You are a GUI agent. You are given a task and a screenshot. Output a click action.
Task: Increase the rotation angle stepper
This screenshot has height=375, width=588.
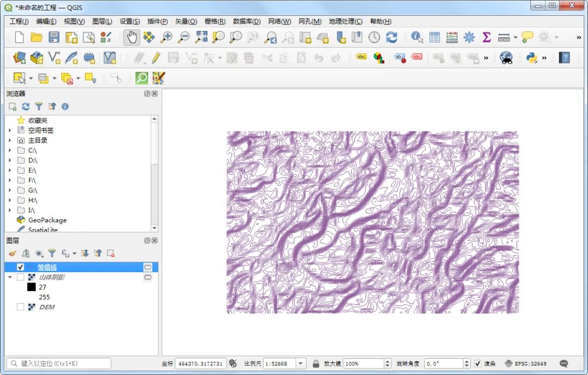point(467,361)
